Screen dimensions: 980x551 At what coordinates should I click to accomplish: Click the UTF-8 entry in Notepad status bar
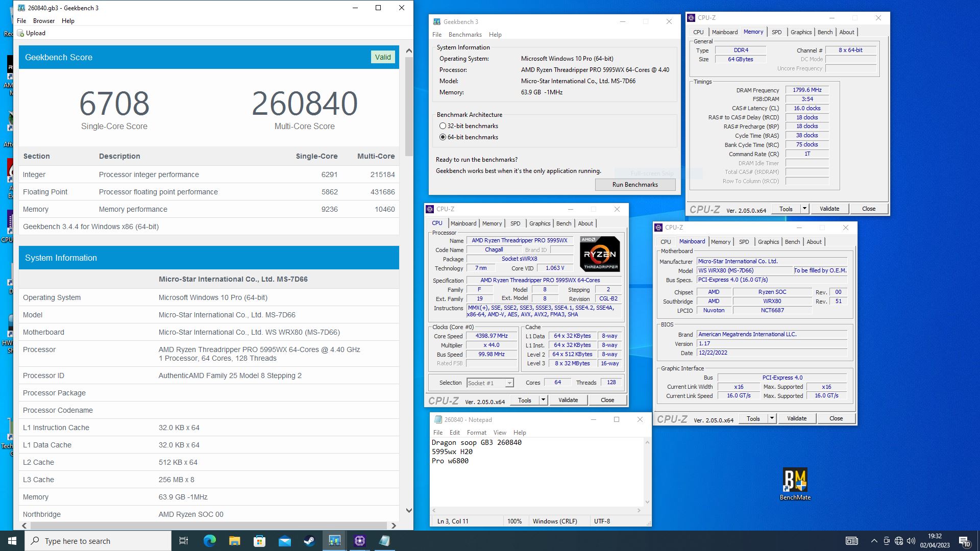click(602, 521)
